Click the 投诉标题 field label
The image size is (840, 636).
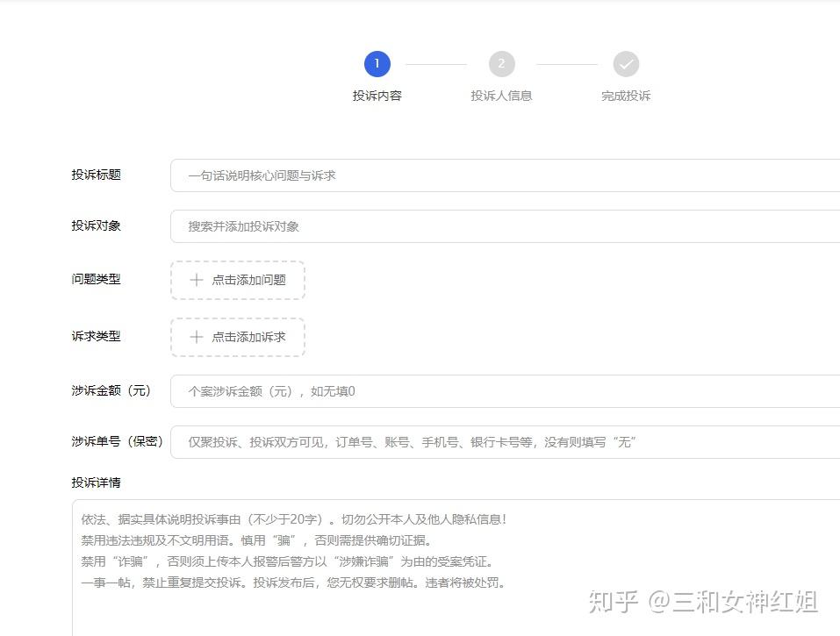(x=97, y=175)
